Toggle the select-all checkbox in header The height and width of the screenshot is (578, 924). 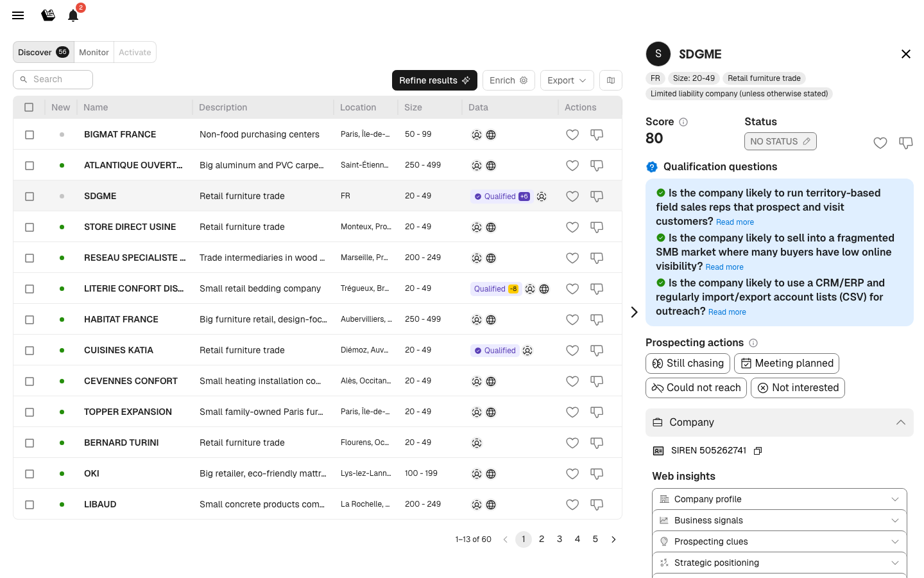(29, 107)
